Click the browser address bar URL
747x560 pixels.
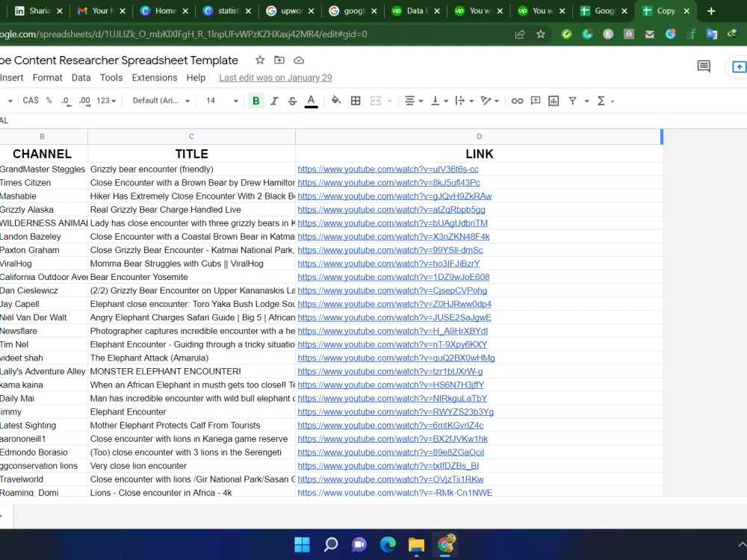click(184, 34)
